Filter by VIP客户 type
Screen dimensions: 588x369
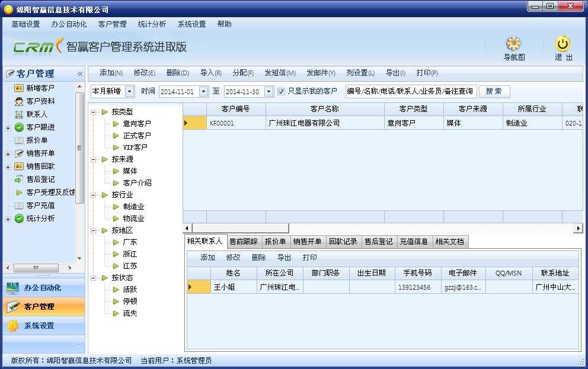(135, 147)
